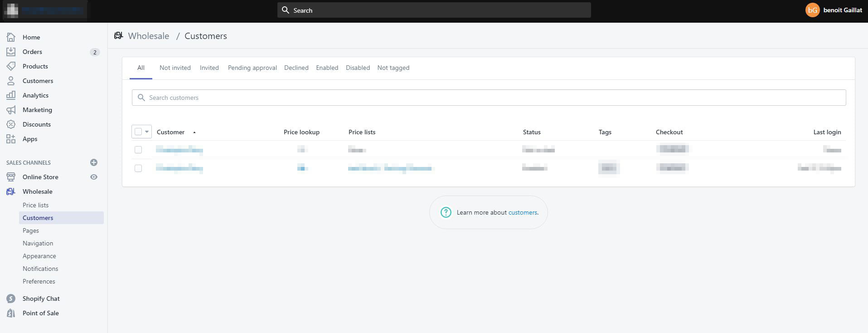Viewport: 868px width, 333px height.
Task: Click the Point of Sale bag icon
Action: point(11,313)
